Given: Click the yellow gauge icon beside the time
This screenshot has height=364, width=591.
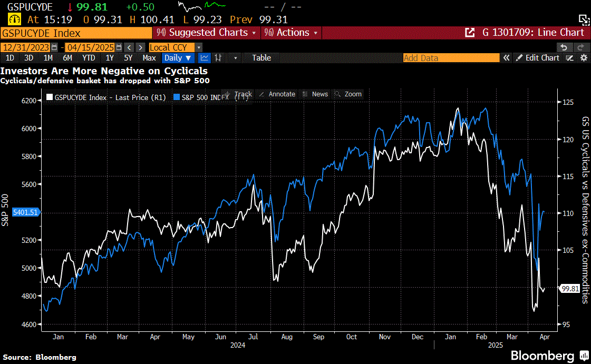Looking at the screenshot, I should [x=14, y=19].
